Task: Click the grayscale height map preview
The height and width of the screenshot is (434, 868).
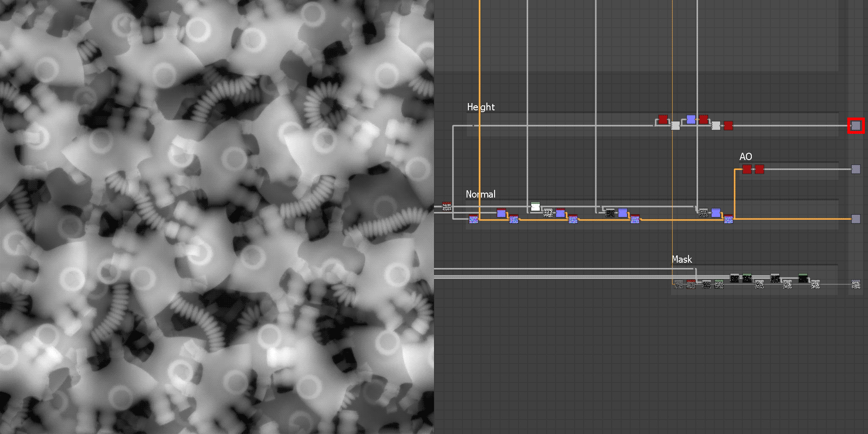Action: pos(217,217)
